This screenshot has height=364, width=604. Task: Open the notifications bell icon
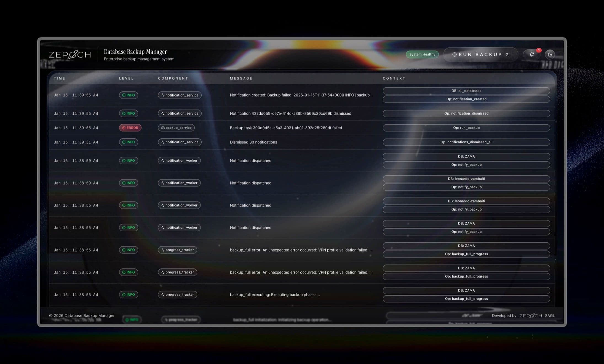point(531,54)
